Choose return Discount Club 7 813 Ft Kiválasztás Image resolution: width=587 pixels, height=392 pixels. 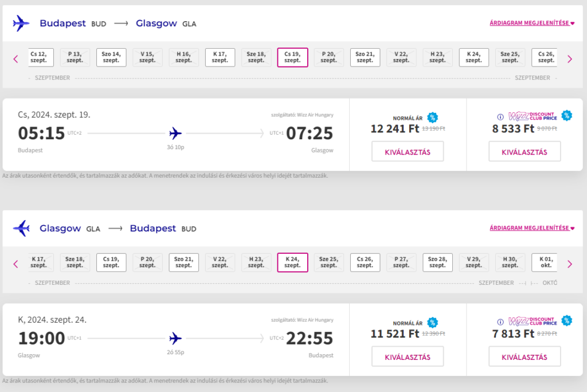pyautogui.click(x=525, y=357)
